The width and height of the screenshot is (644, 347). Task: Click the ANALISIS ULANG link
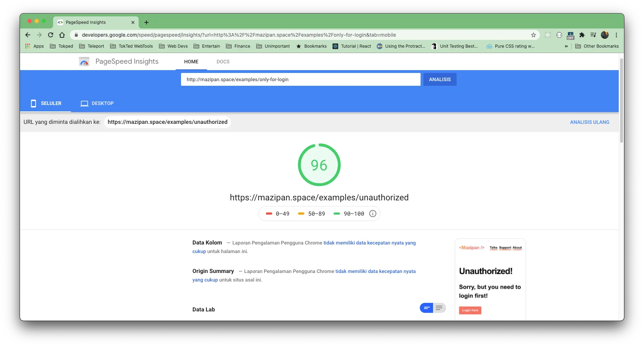(589, 122)
